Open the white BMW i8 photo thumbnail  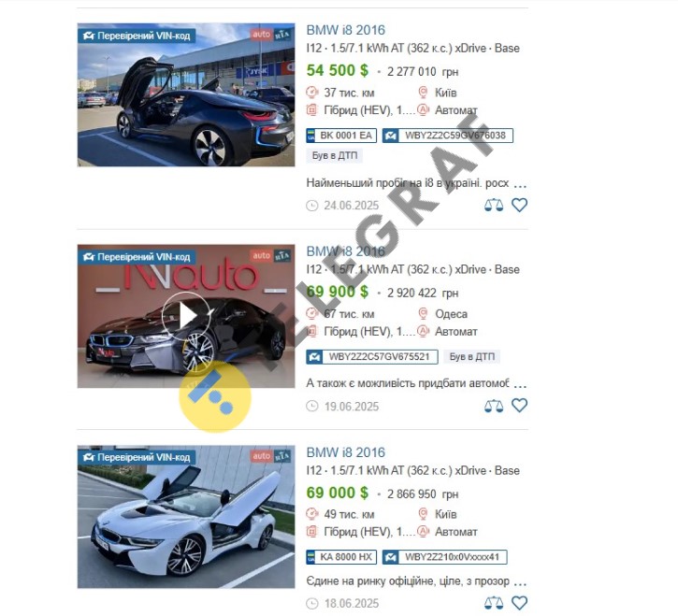pos(186,517)
